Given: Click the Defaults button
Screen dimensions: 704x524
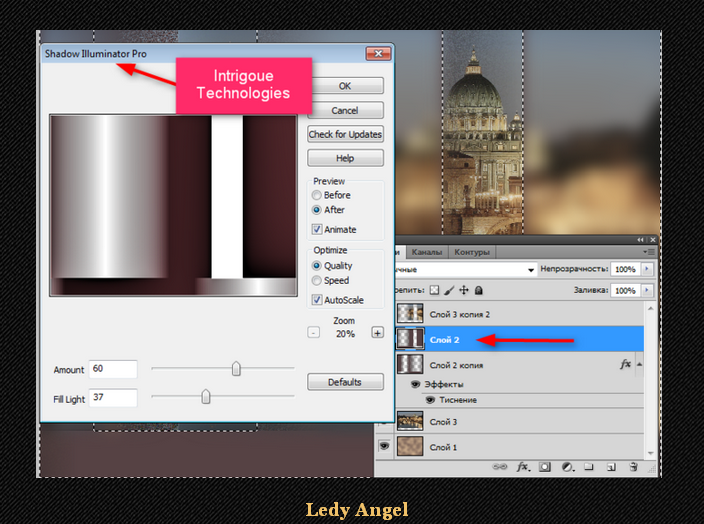Looking at the screenshot, I should click(345, 382).
